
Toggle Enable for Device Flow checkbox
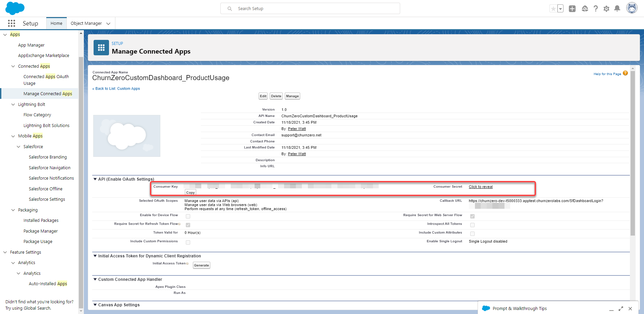(x=188, y=216)
